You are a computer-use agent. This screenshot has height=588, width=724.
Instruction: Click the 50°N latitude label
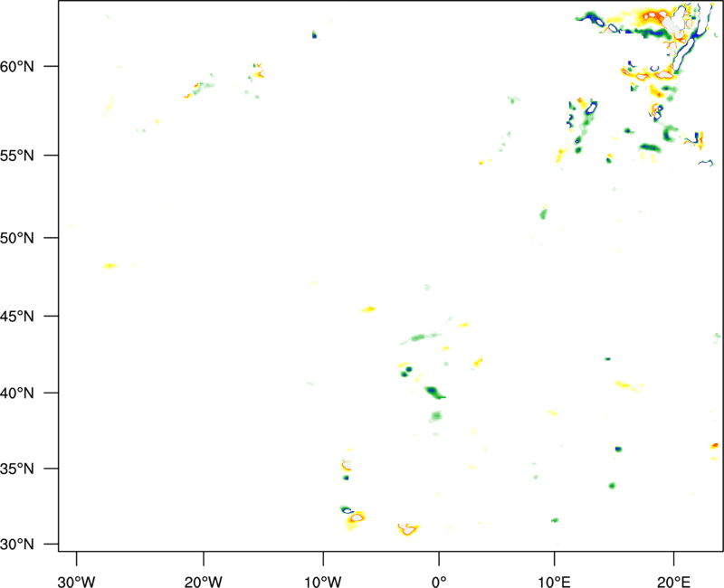coord(17,239)
